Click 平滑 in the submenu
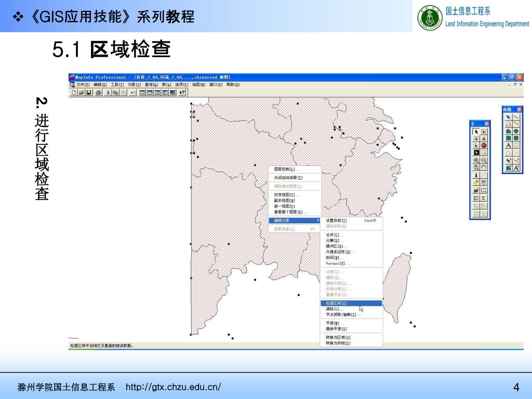 [x=352, y=323]
